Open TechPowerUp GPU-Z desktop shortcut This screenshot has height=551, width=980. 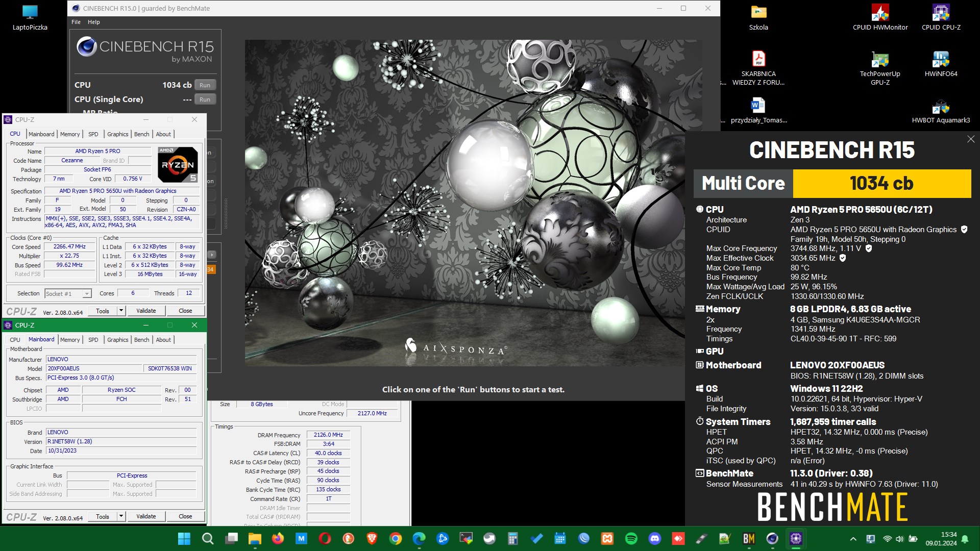coord(880,68)
